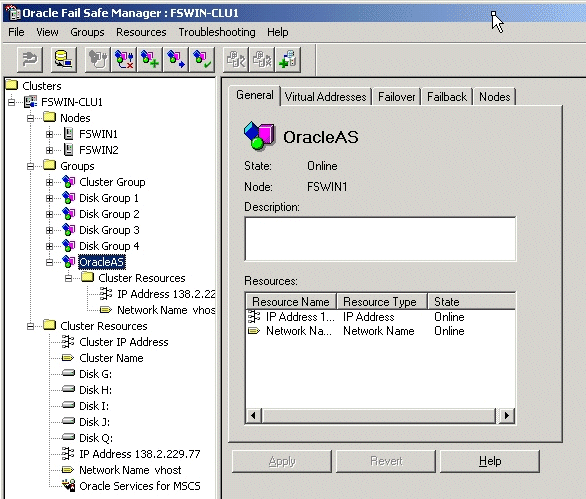
Task: Click the connect plug toolbar icon
Action: tap(30, 59)
